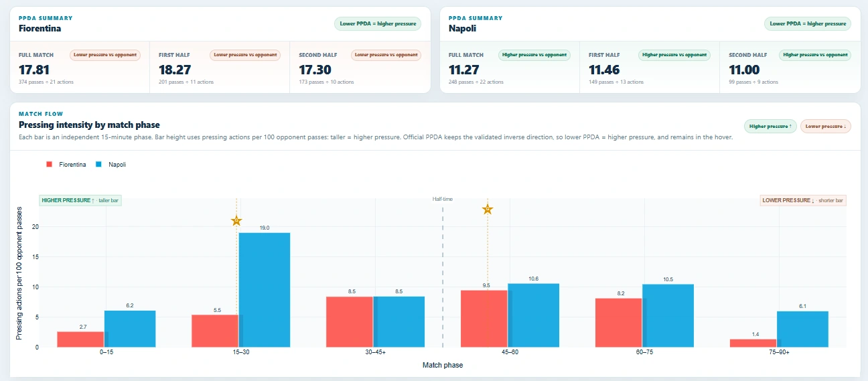Viewport: 868px width, 381px height.
Task: Click the 'Match phase' axis title
Action: point(443,365)
